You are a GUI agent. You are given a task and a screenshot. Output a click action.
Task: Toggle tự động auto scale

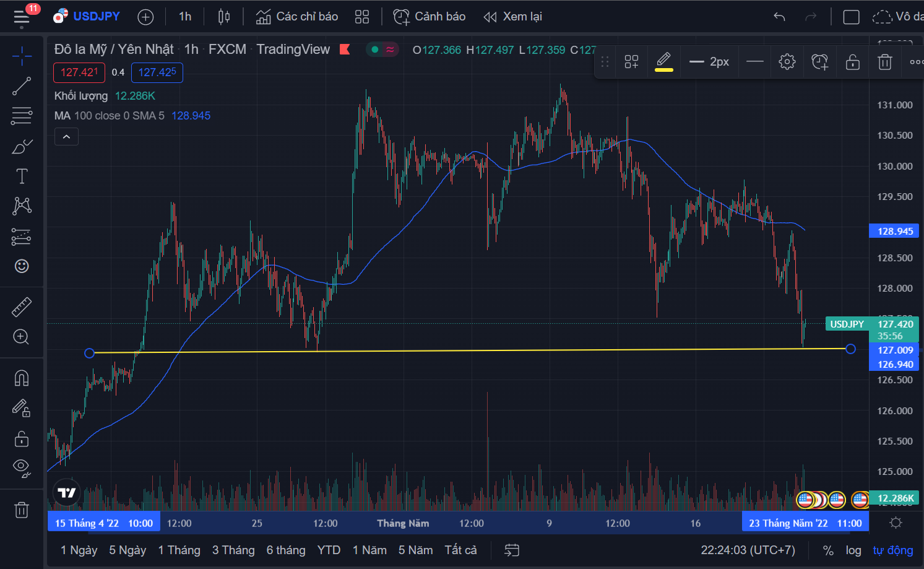point(893,550)
